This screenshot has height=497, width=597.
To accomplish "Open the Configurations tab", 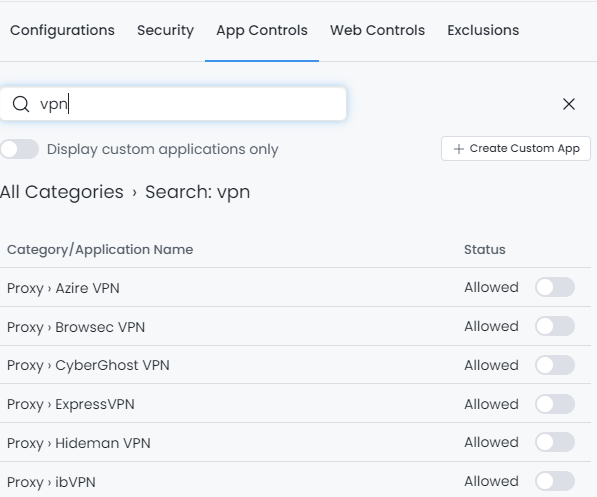I will (62, 30).
